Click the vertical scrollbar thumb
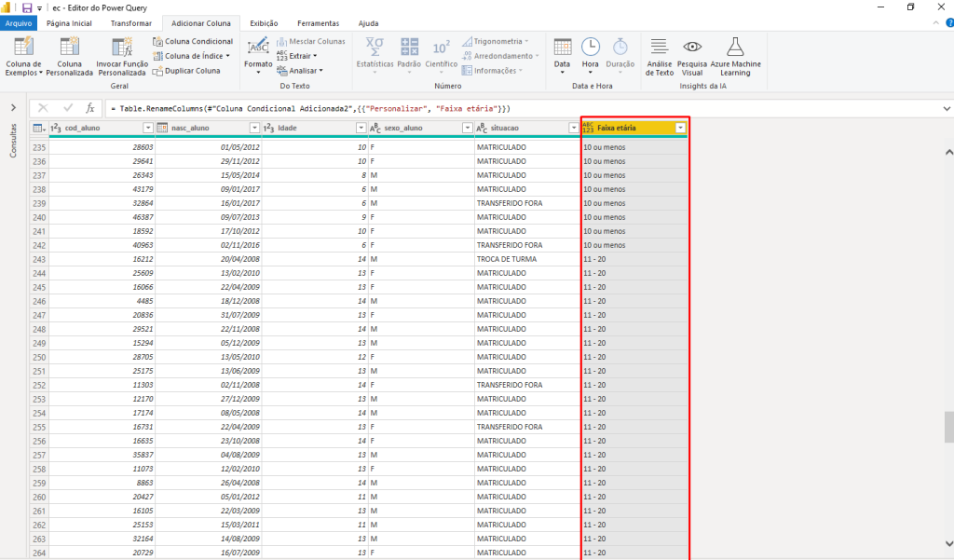Image resolution: width=954 pixels, height=560 pixels. (x=948, y=427)
